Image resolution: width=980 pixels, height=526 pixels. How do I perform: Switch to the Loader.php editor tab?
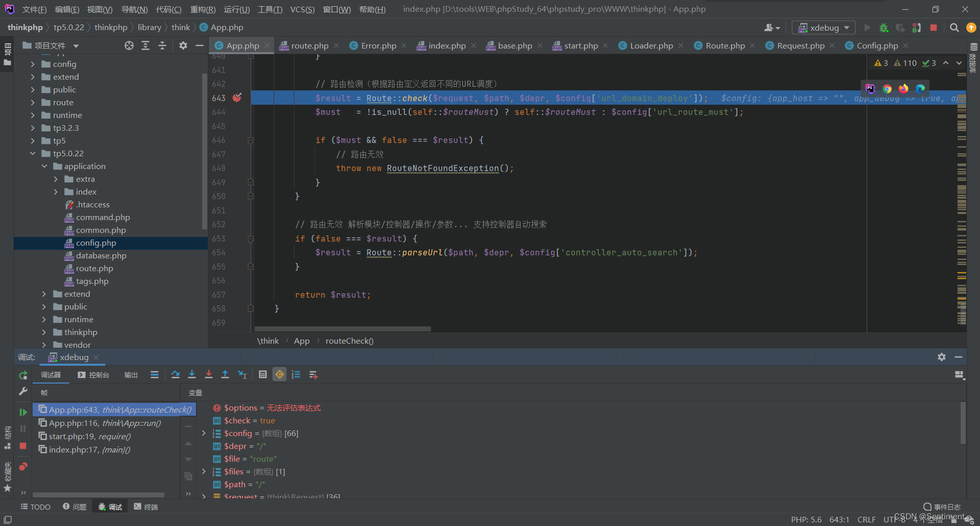pos(651,45)
